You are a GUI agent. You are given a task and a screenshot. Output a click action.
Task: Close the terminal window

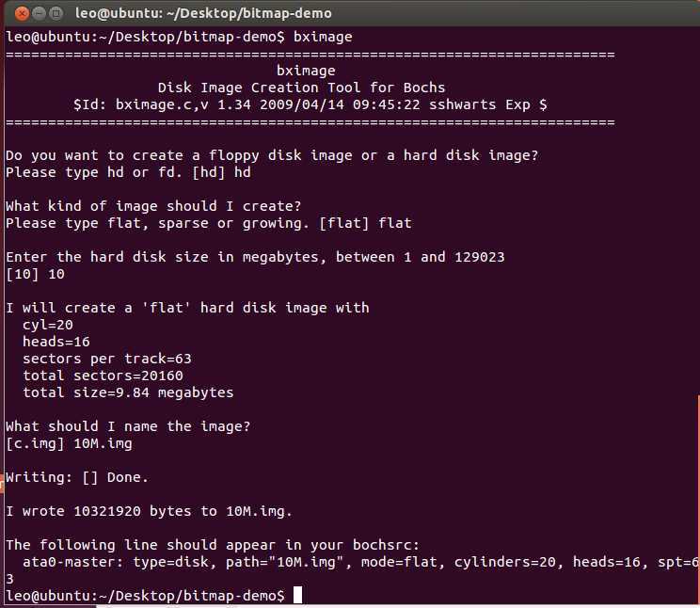(22, 13)
